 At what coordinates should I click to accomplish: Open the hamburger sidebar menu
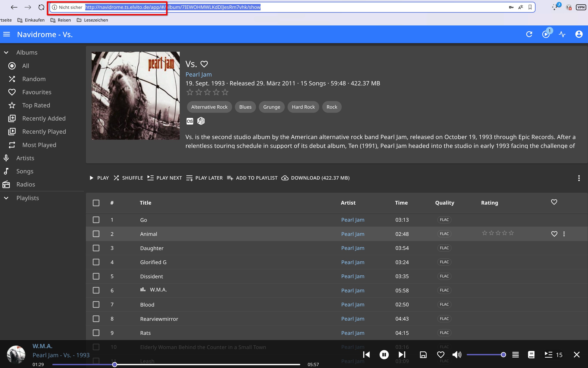6,34
